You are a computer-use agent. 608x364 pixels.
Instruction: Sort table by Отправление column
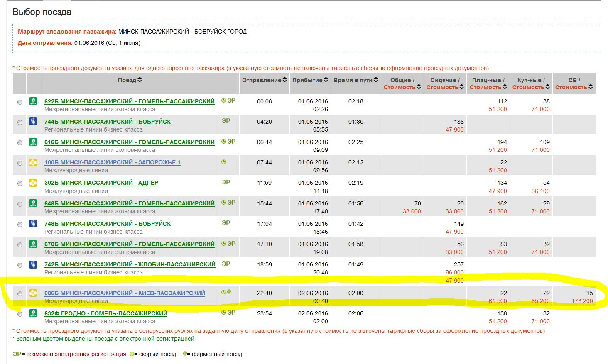[265, 80]
